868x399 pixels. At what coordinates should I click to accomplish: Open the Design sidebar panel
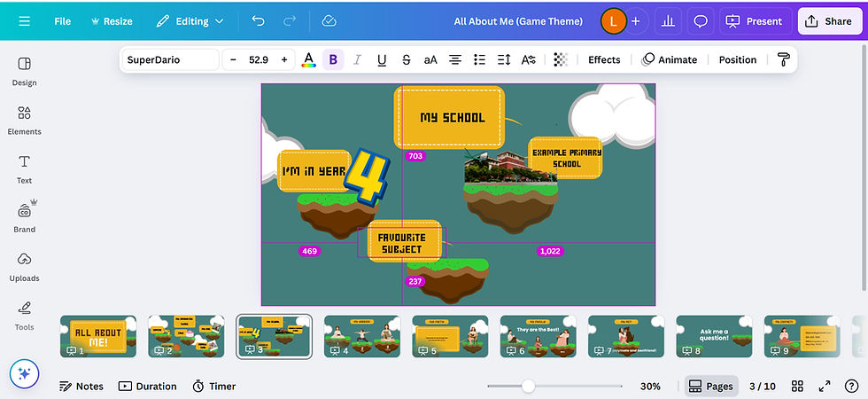[25, 72]
